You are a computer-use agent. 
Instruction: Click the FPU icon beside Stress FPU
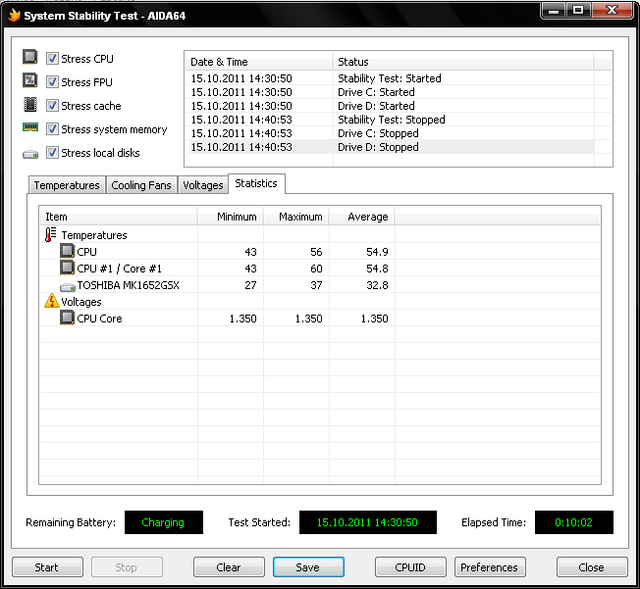30,82
